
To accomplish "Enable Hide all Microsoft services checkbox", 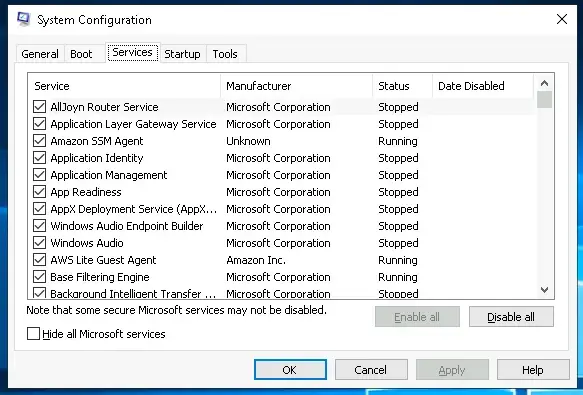I will [x=33, y=334].
